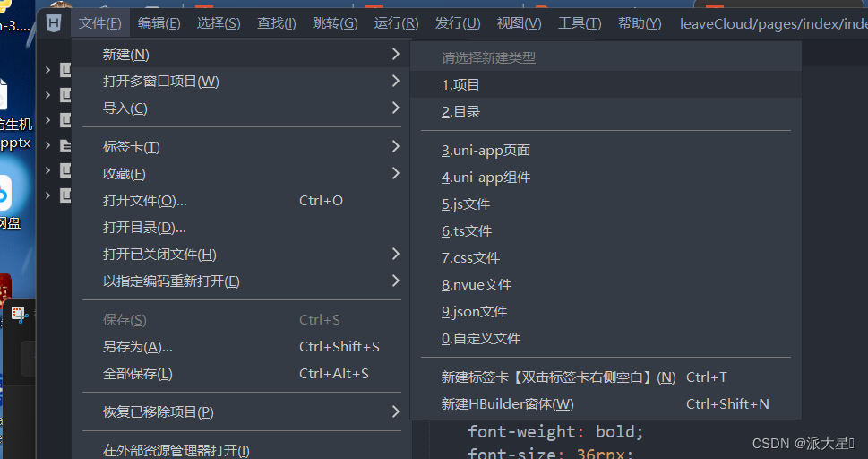Choose 另存为(A)... menu entry

pyautogui.click(x=242, y=347)
